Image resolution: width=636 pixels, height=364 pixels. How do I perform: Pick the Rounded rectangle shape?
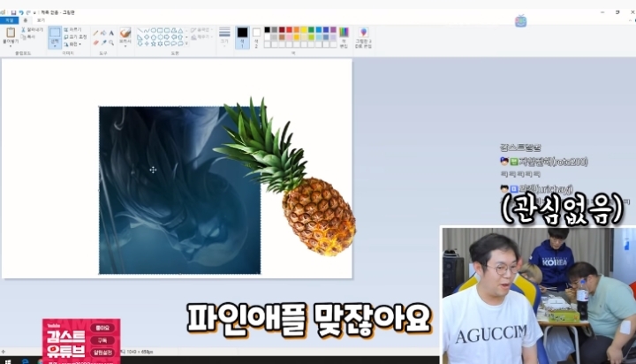(x=167, y=30)
